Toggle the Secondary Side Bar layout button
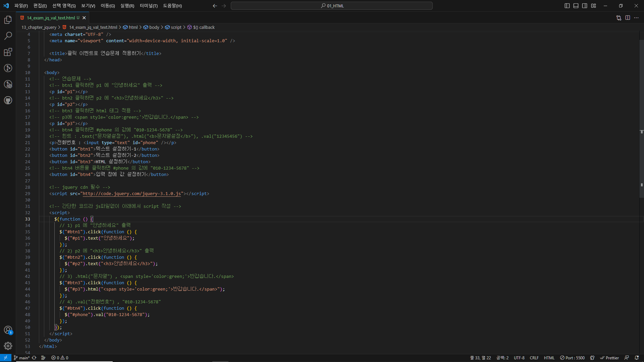This screenshot has height=362, width=644. tap(585, 6)
